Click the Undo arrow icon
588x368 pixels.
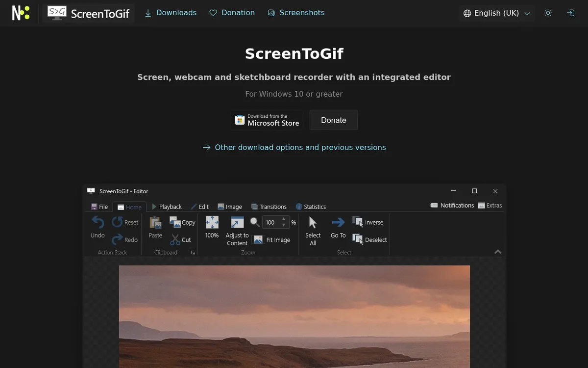pos(98,223)
